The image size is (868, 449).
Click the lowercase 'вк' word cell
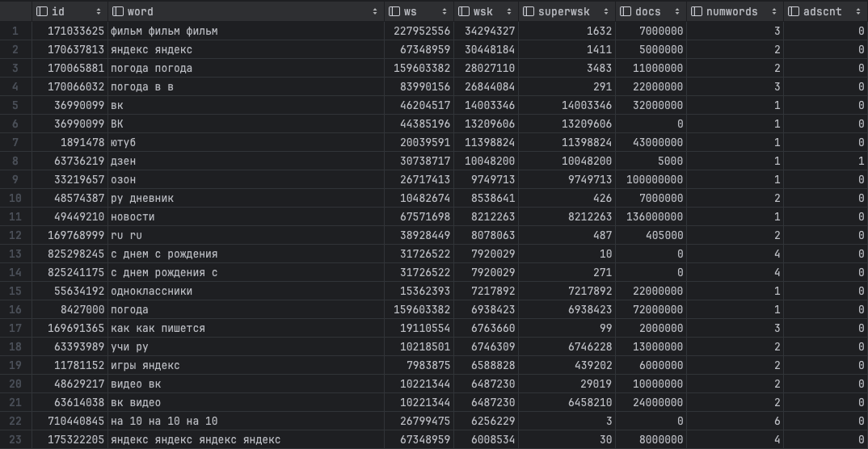(246, 105)
